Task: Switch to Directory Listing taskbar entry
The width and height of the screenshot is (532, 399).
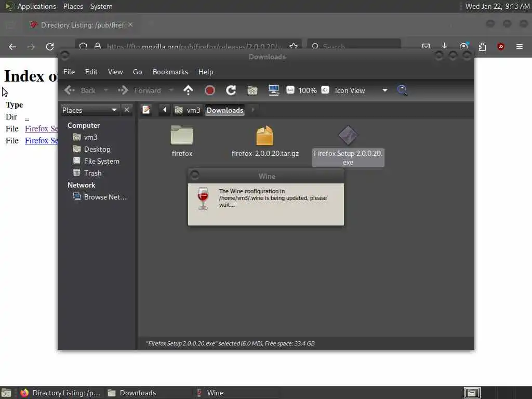Action: click(x=60, y=393)
